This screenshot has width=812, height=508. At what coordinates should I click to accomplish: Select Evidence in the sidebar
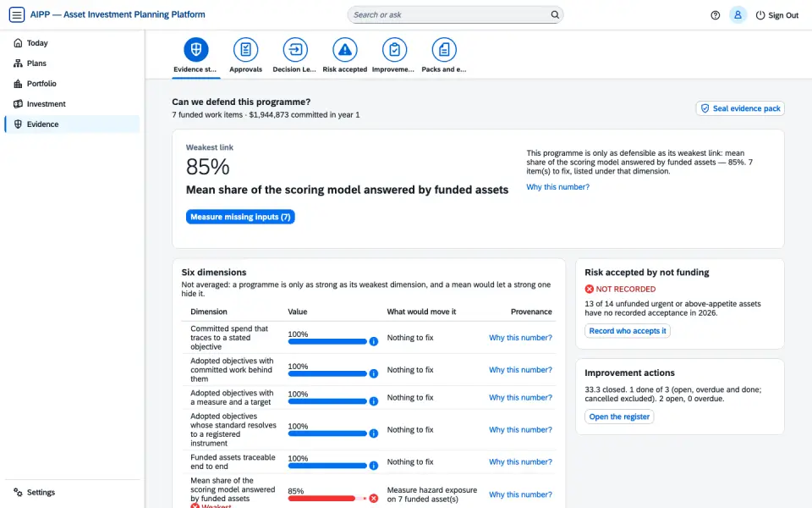coord(72,124)
